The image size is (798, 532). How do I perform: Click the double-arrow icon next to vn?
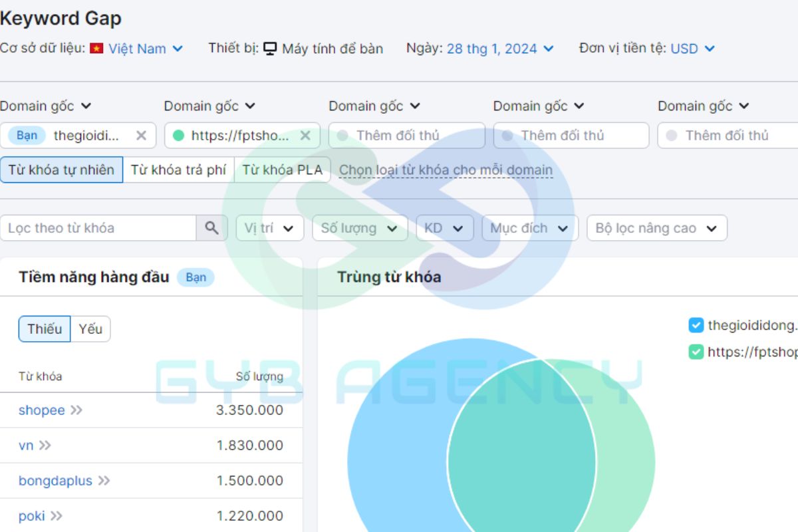(45, 446)
